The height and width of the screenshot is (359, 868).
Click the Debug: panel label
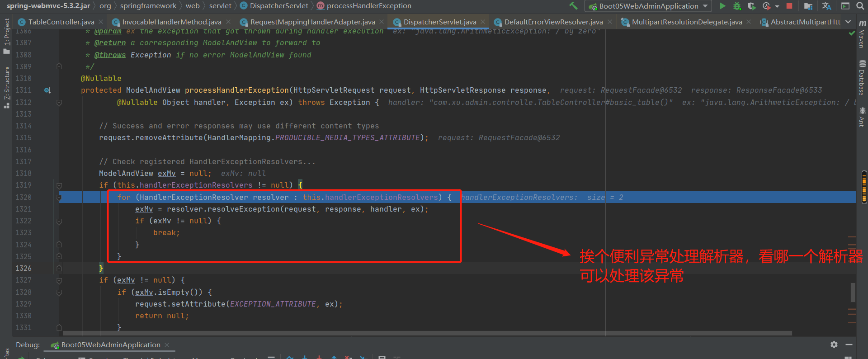coord(28,345)
